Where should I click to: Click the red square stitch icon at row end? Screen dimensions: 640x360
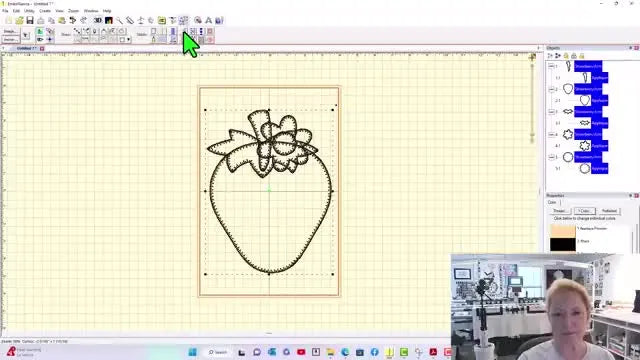[x=210, y=31]
